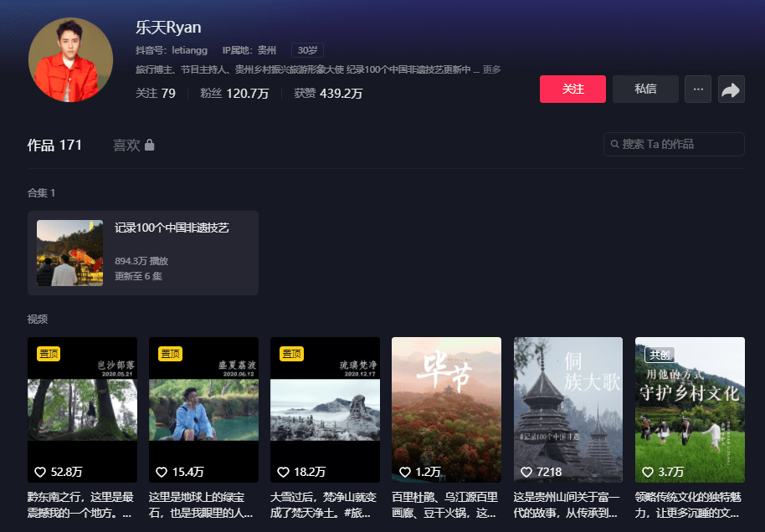765x532 pixels.
Task: Click the share arrow icon
Action: 731,90
